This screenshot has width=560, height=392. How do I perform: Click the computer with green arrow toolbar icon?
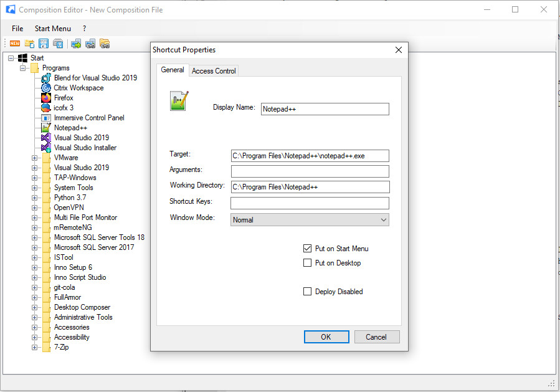coord(76,44)
